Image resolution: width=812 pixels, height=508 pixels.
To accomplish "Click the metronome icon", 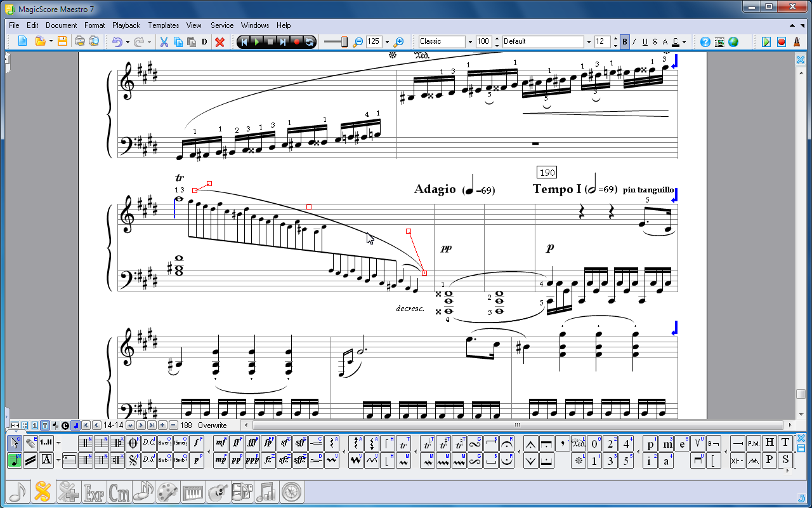I will click(796, 42).
